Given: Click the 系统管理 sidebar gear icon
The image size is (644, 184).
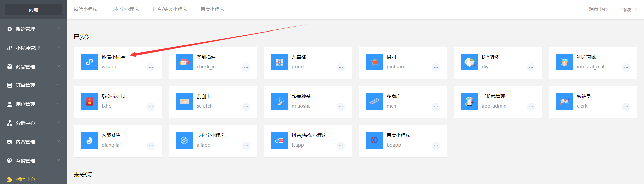Looking at the screenshot, I should (10, 29).
